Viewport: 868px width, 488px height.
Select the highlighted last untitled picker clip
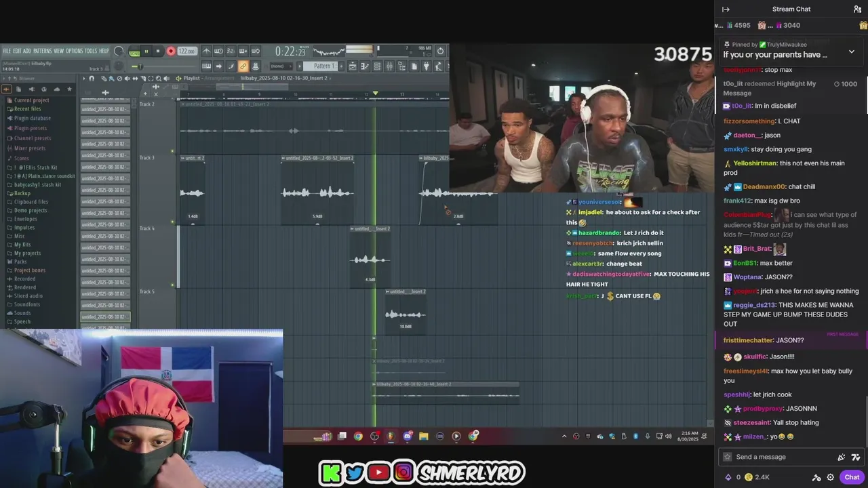(x=105, y=317)
